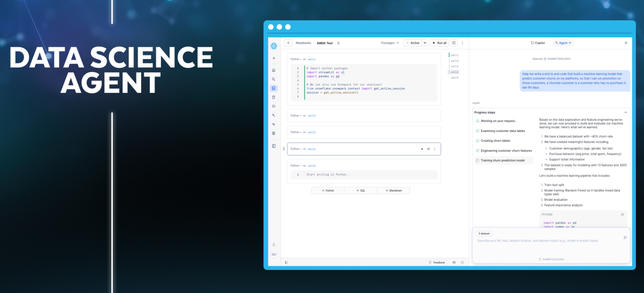Open the search icon in left sidebar
Screen dimensions: 644x293
point(274,79)
